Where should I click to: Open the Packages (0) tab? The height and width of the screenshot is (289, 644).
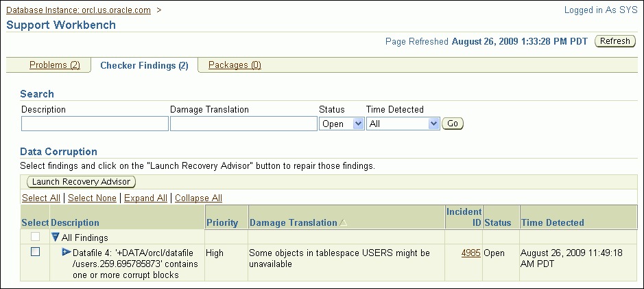point(235,65)
